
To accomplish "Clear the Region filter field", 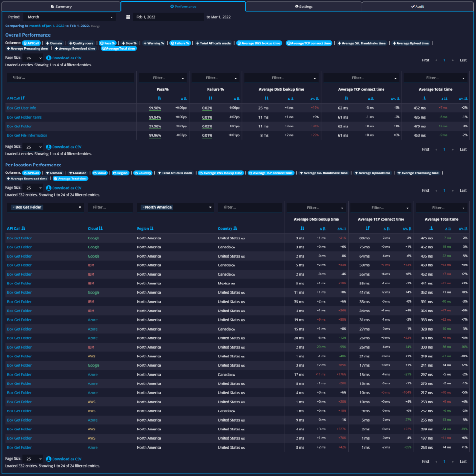I will pyautogui.click(x=210, y=207).
